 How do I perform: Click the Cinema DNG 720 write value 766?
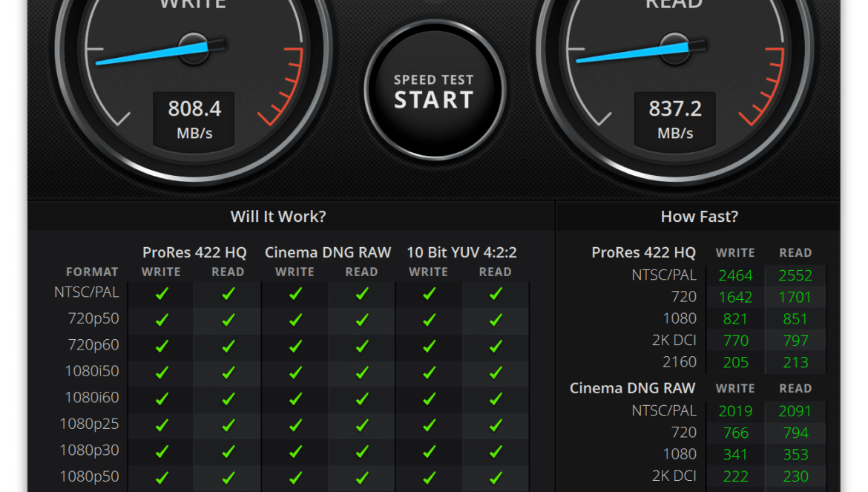(736, 433)
